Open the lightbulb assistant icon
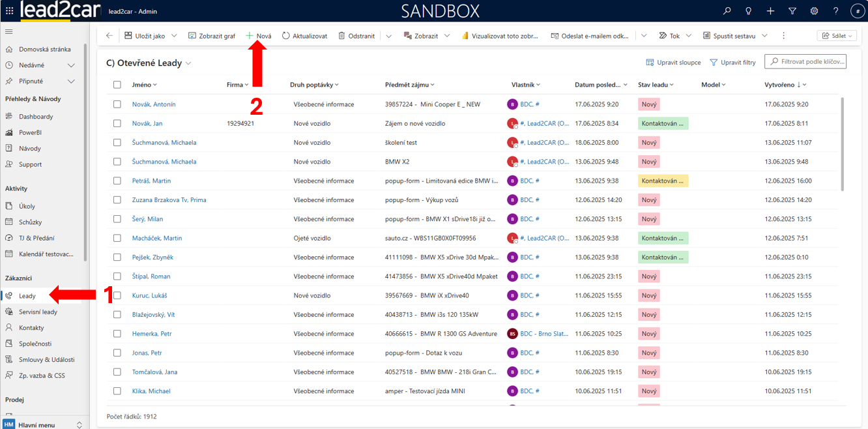 [x=748, y=11]
